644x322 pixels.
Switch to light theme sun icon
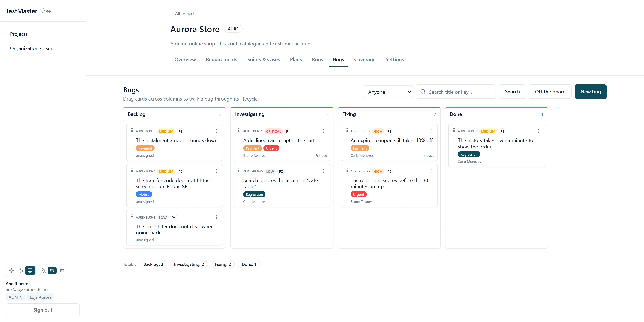[11, 270]
